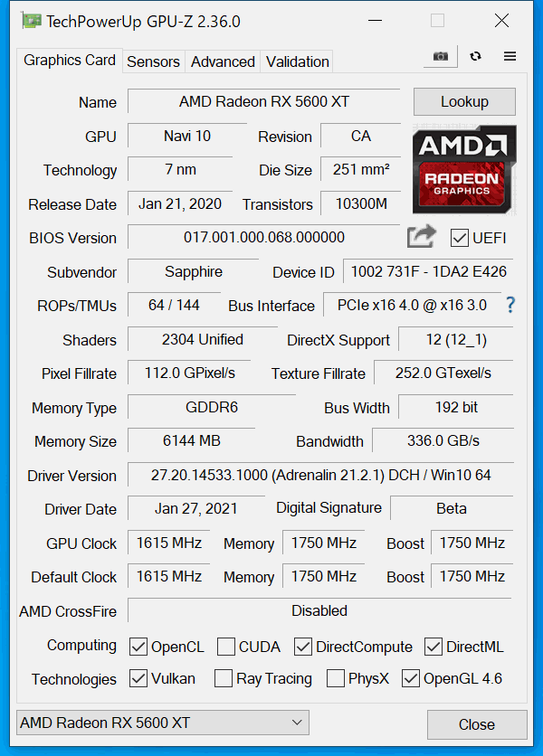Click the GPU-Z title bar icon
Viewport: 543px width, 756px height.
pos(31,20)
